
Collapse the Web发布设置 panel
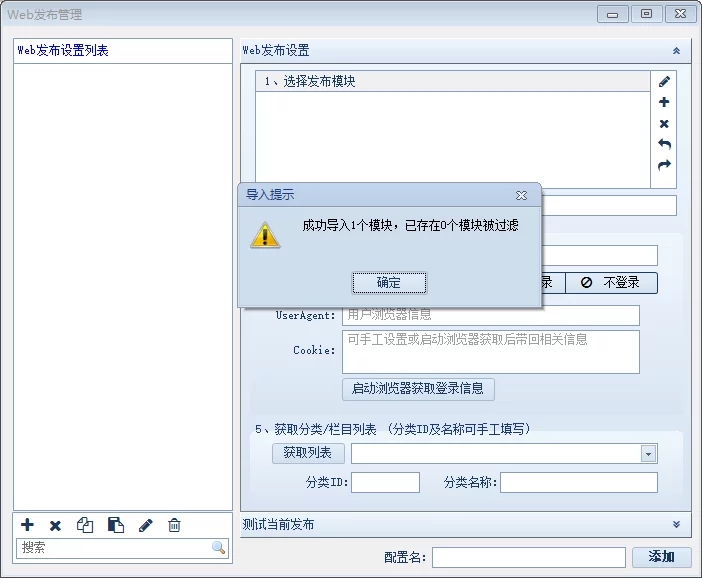[676, 51]
